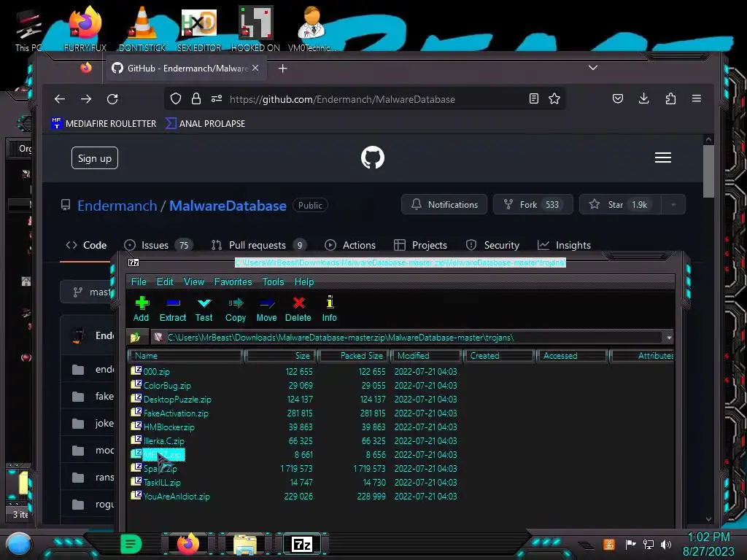Click the Firefox forward arrow
This screenshot has height=560, width=747.
pos(86,99)
